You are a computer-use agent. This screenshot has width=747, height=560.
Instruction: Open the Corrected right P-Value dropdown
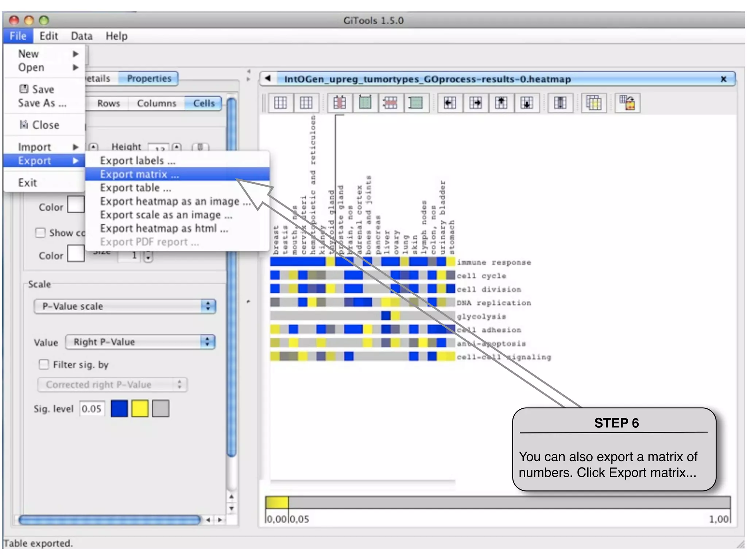click(x=112, y=385)
